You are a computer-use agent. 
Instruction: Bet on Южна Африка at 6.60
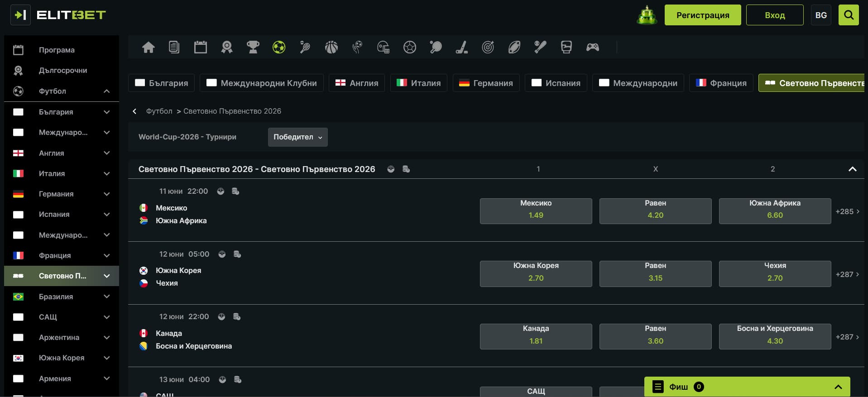click(x=775, y=211)
